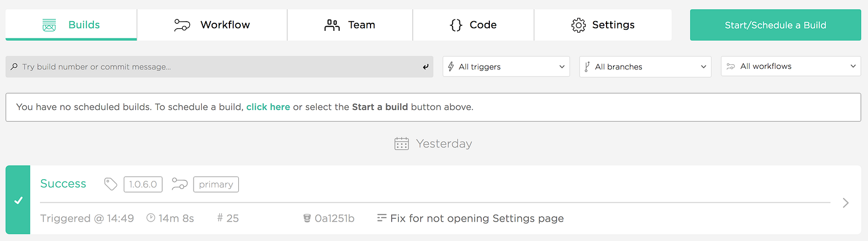
Task: Click the workflow icon beside primary badge
Action: click(180, 184)
